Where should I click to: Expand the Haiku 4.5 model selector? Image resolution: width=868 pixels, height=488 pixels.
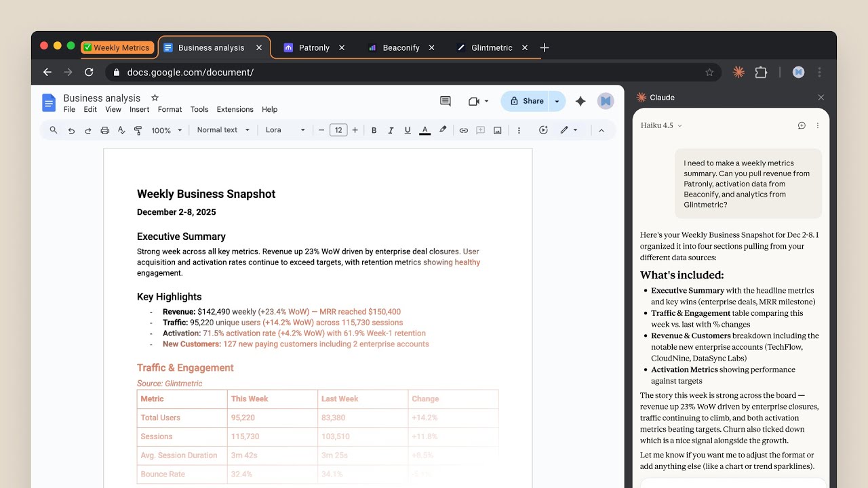[660, 125]
